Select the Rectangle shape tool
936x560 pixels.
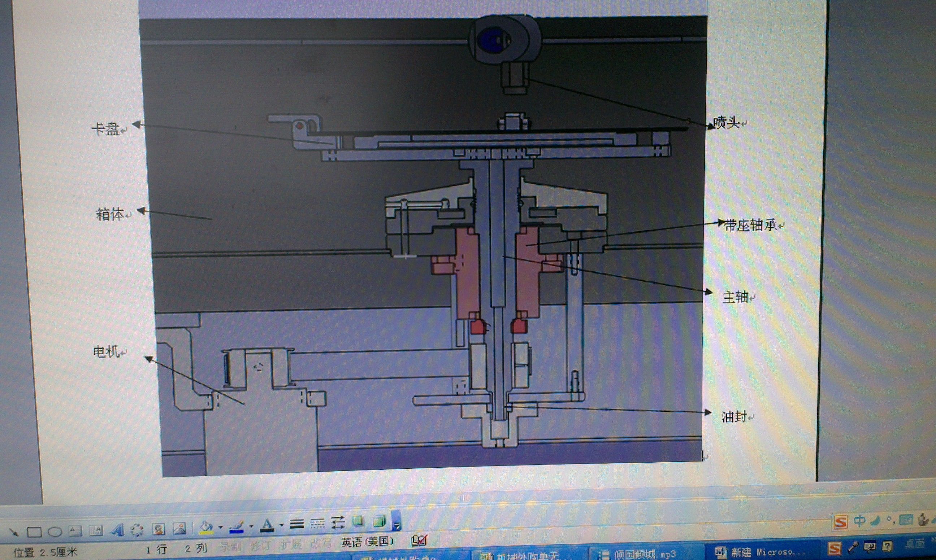[34, 532]
